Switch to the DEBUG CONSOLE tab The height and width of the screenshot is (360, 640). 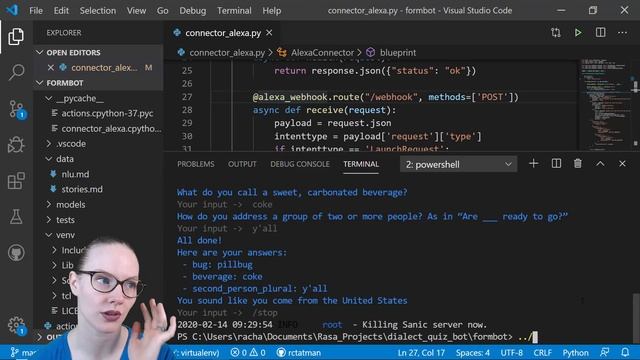pos(300,164)
